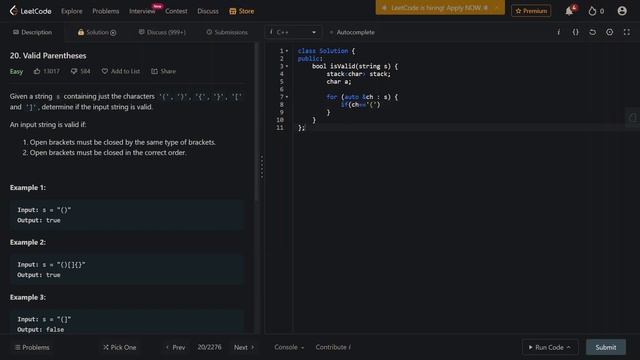Switch to the Submissions tab

click(x=227, y=32)
